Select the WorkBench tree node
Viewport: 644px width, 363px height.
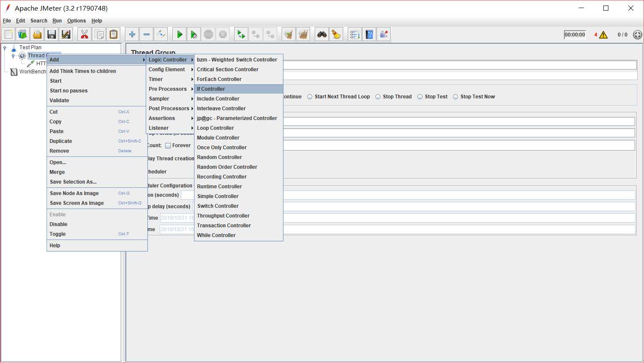pos(32,72)
